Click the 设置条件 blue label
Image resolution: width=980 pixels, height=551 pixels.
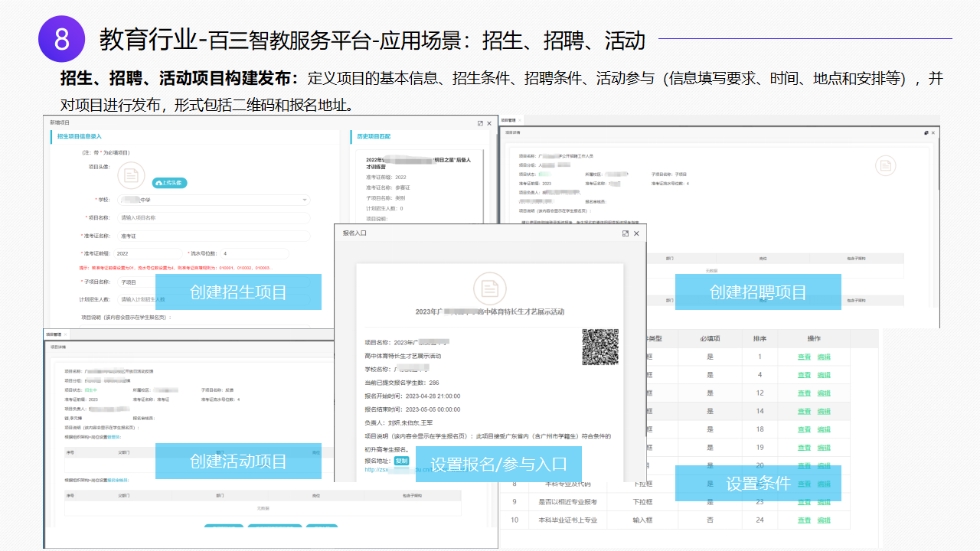pyautogui.click(x=758, y=484)
